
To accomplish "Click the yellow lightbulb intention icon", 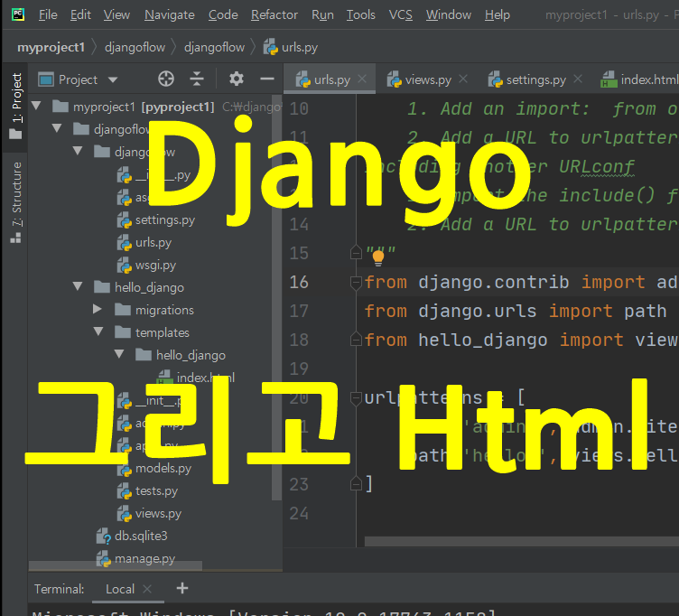I will pyautogui.click(x=378, y=257).
